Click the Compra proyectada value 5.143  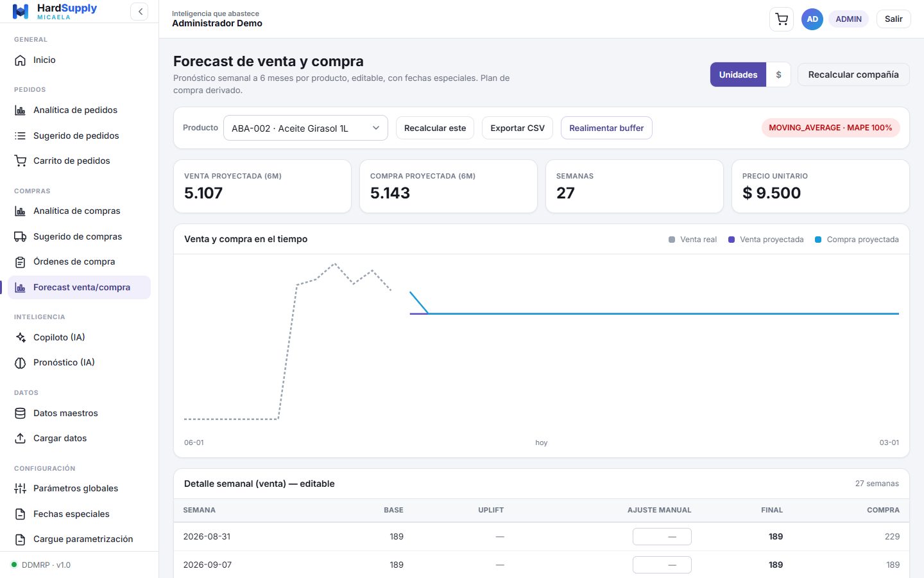[x=390, y=193]
